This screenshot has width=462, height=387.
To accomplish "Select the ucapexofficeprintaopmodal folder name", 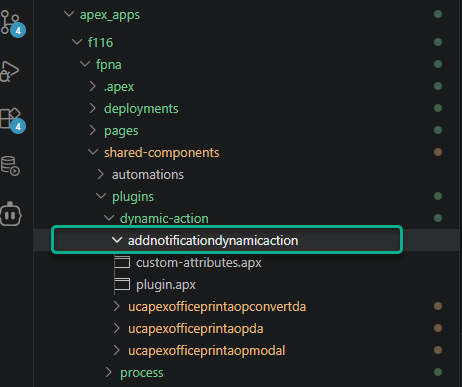I will [207, 351].
